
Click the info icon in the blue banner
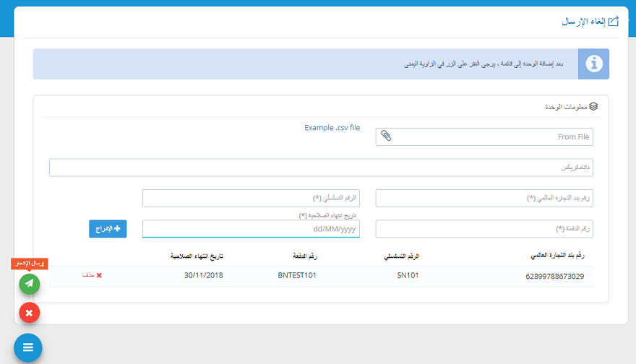point(593,64)
